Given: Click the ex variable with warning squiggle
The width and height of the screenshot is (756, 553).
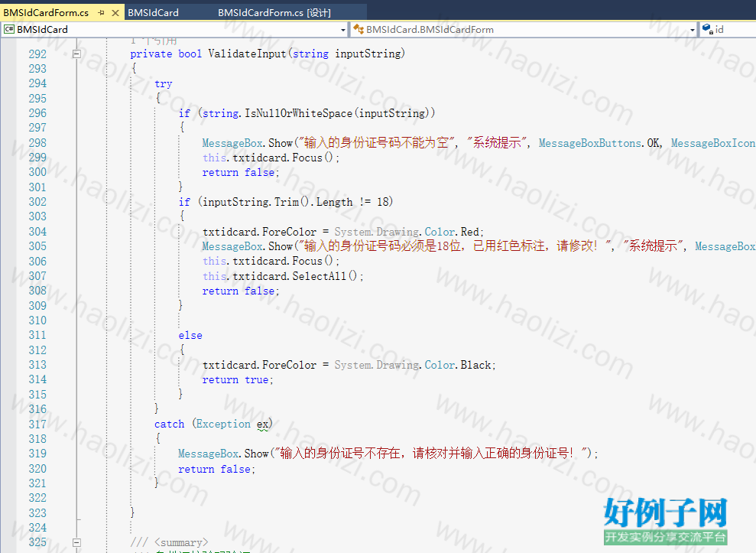Looking at the screenshot, I should 263,425.
